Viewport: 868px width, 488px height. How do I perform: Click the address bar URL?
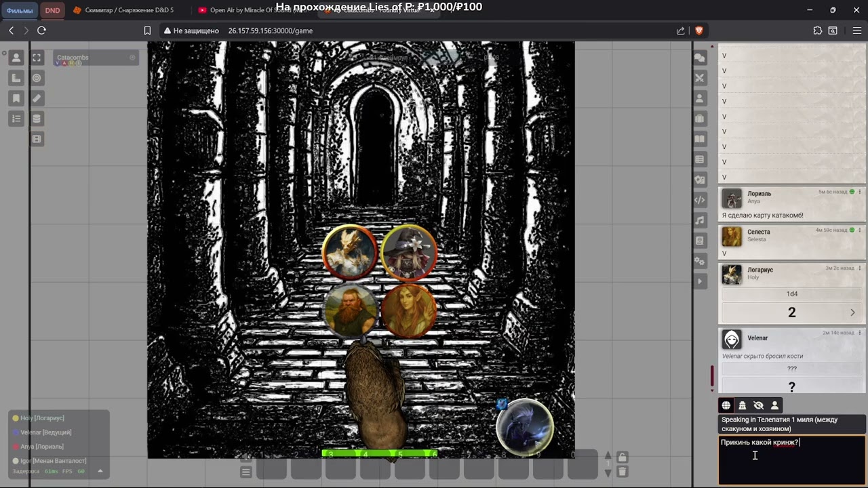(271, 30)
